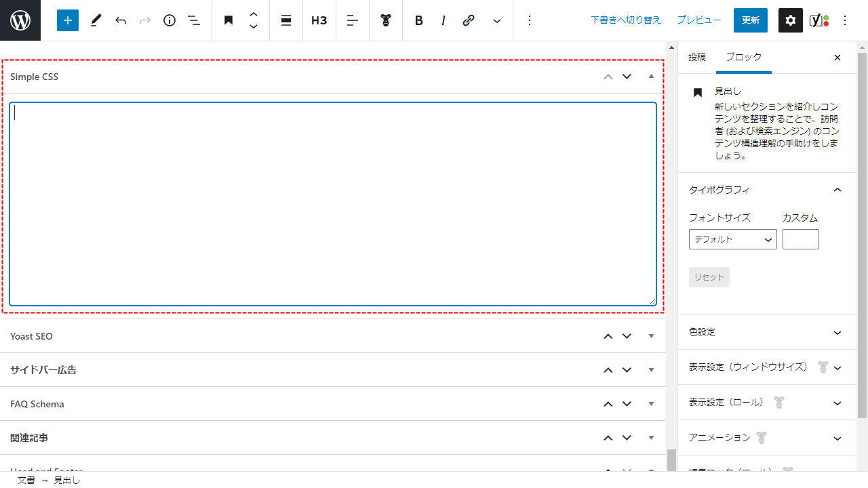This screenshot has height=488, width=868.
Task: Click inside the Simple CSS textarea
Action: 333,204
